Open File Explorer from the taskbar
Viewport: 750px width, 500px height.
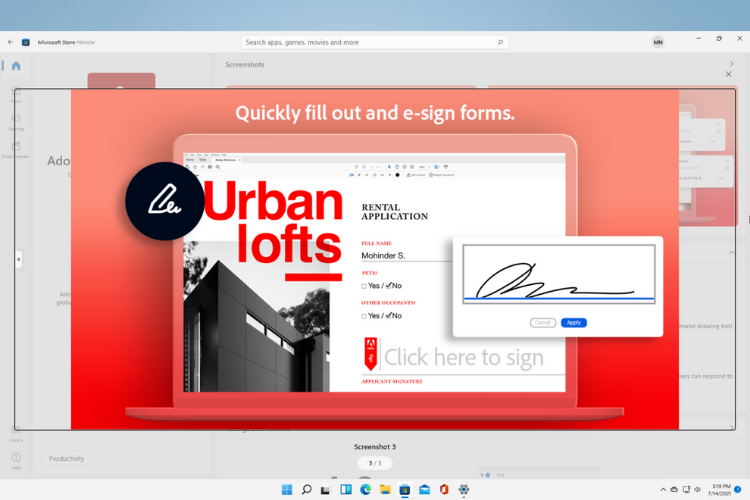tap(385, 489)
